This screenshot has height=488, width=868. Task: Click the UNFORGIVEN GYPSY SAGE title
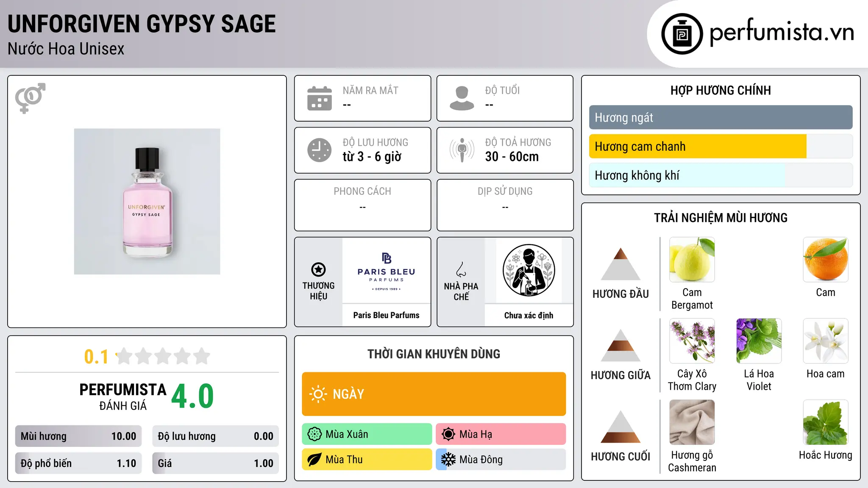[x=142, y=24]
